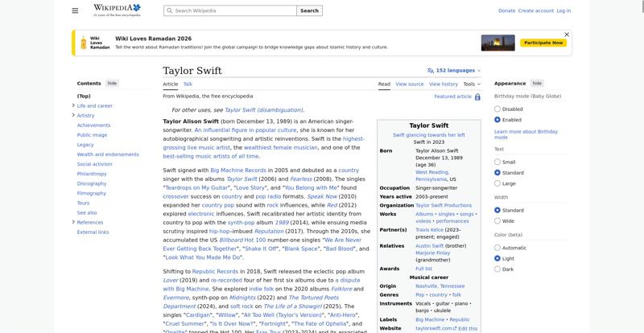The width and height of the screenshot is (644, 333).
Task: Open the View history tab
Action: pos(443,84)
